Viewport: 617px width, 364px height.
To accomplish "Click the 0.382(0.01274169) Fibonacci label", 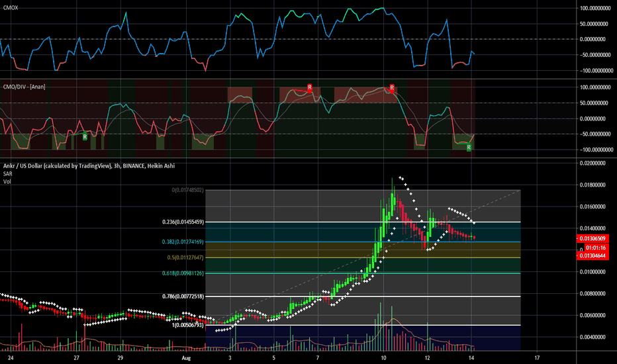I will click(183, 242).
